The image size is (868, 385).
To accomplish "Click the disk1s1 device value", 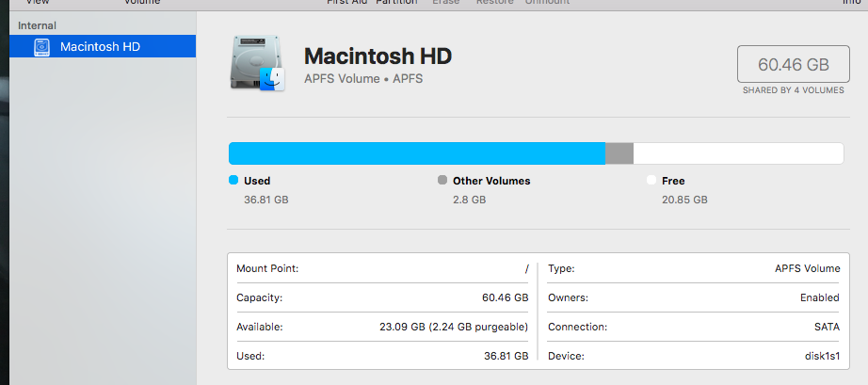I will [x=822, y=356].
